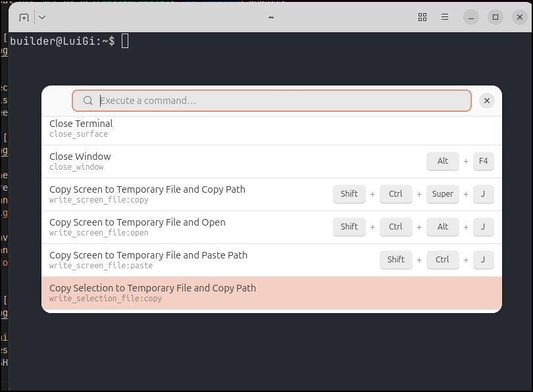Select the Close Terminal command

pos(197,128)
